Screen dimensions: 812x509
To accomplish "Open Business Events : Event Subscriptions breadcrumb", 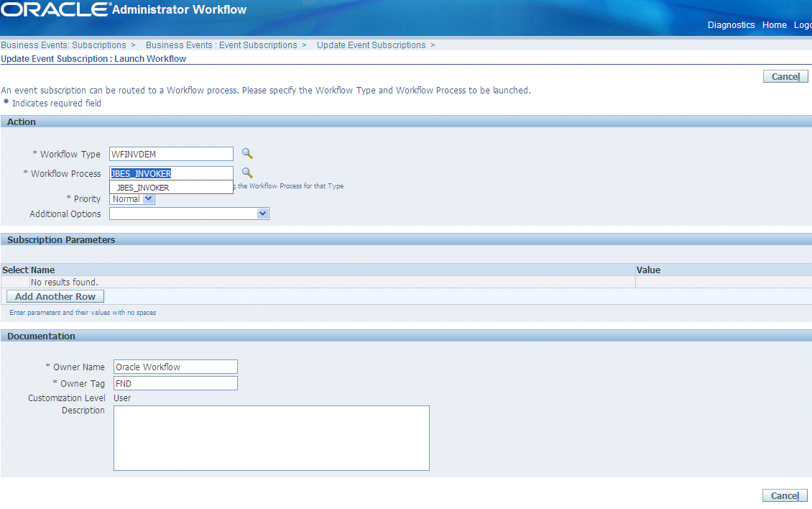I will coord(221,45).
